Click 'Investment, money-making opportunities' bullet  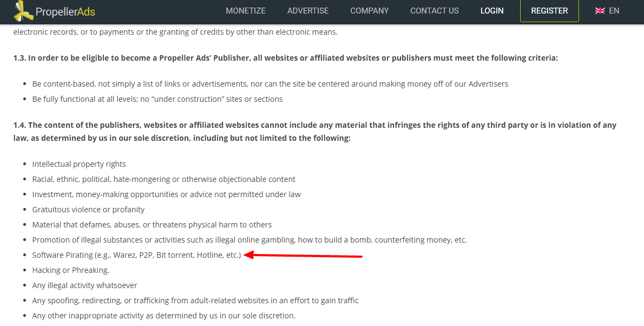tap(166, 194)
